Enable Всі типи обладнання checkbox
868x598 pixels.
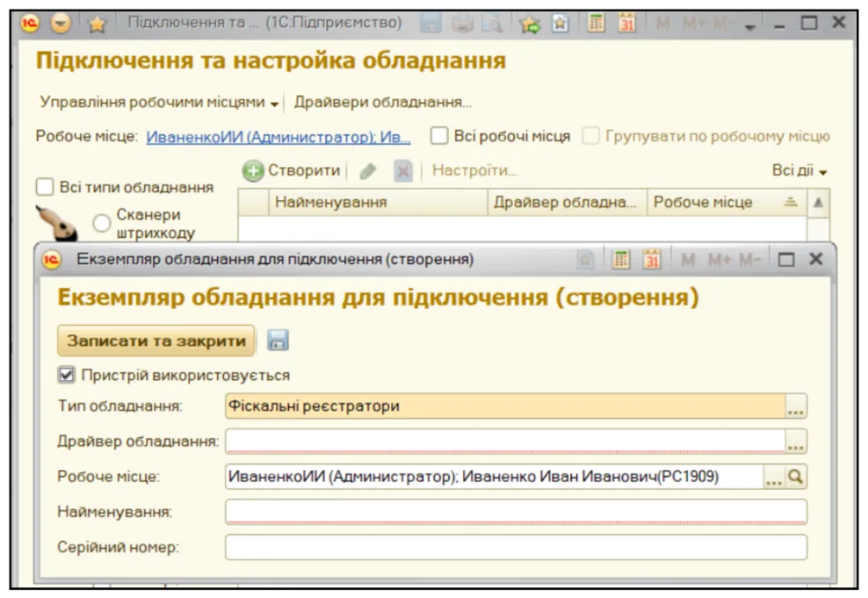(45, 187)
